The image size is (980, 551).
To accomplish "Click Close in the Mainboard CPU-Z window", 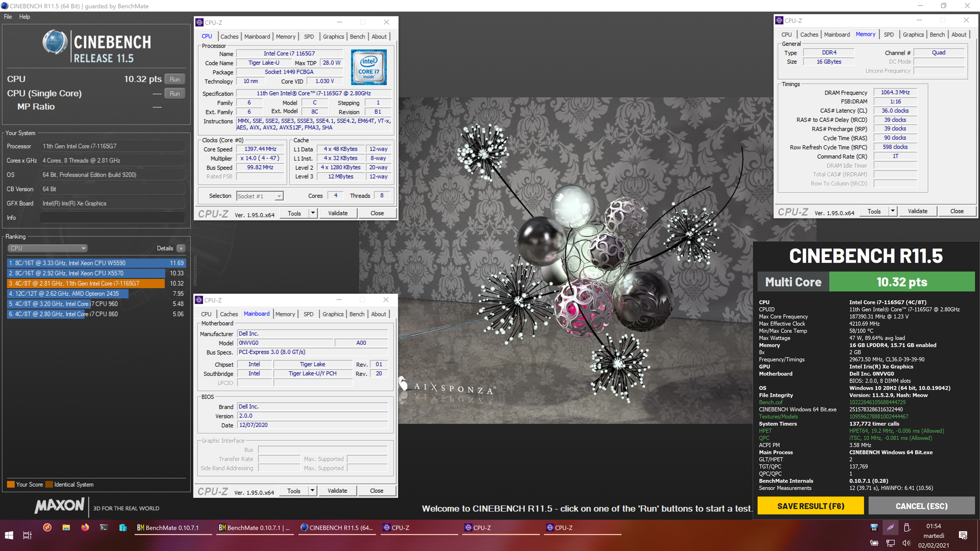I will (377, 491).
